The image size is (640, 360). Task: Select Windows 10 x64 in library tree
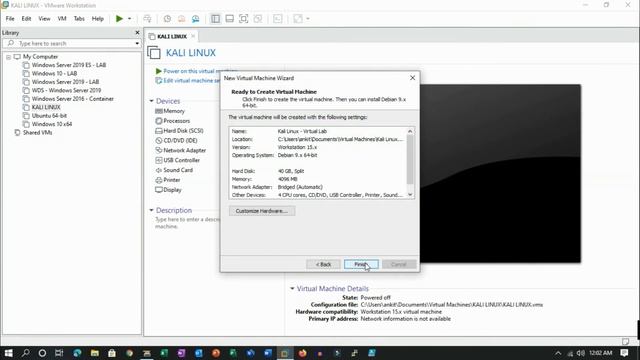coord(52,124)
